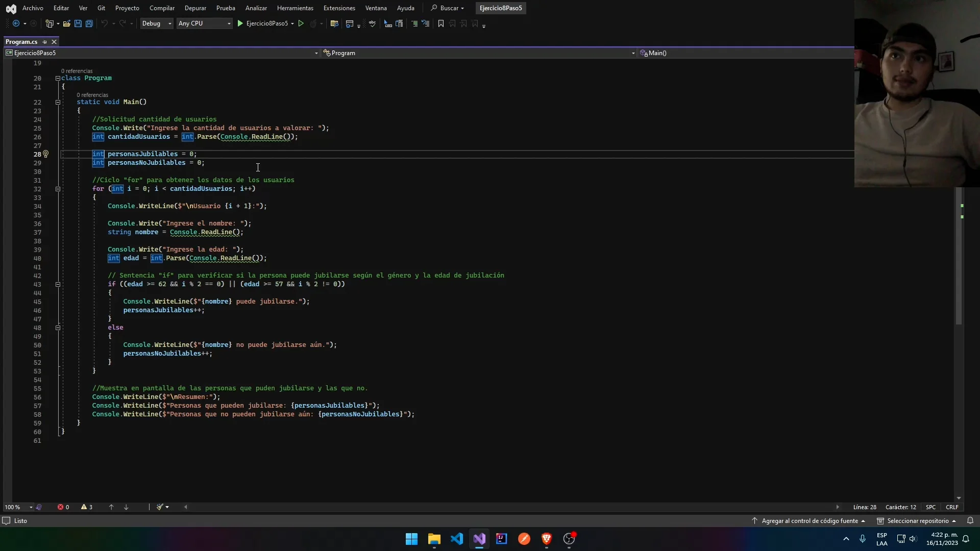
Task: Click the lightbulb quick actions icon
Action: coord(45,154)
